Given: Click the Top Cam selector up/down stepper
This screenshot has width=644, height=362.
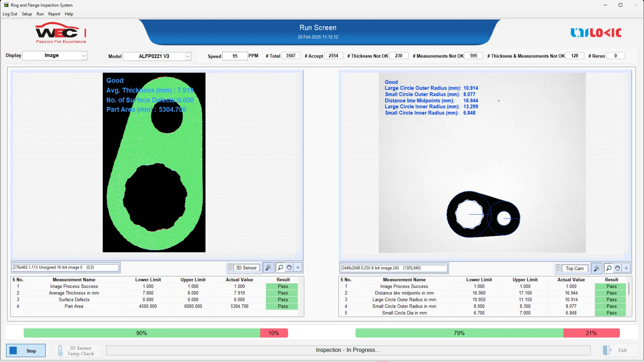Looking at the screenshot, I should coord(558,268).
